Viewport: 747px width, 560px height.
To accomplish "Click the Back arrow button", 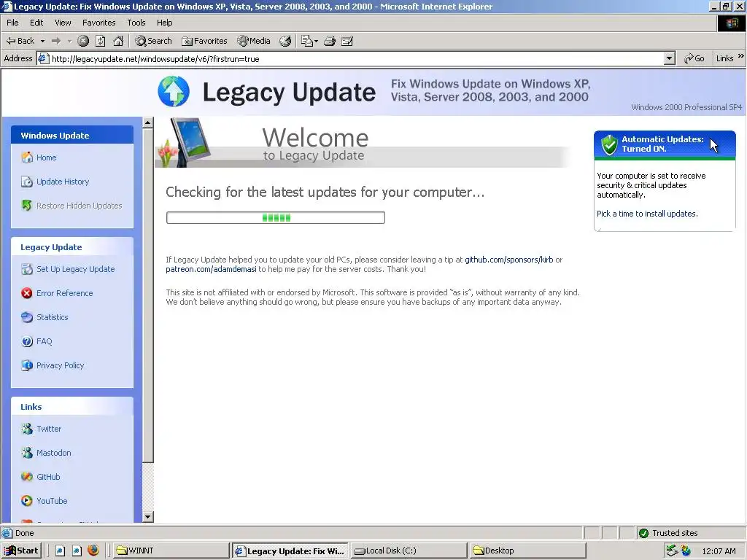I will (x=20, y=41).
